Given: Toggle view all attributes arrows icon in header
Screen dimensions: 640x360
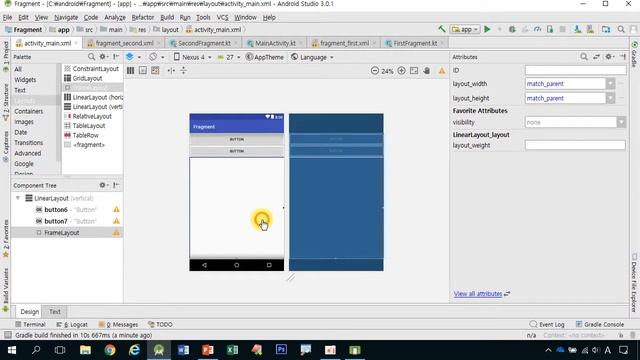Looking at the screenshot, I should pyautogui.click(x=596, y=57).
